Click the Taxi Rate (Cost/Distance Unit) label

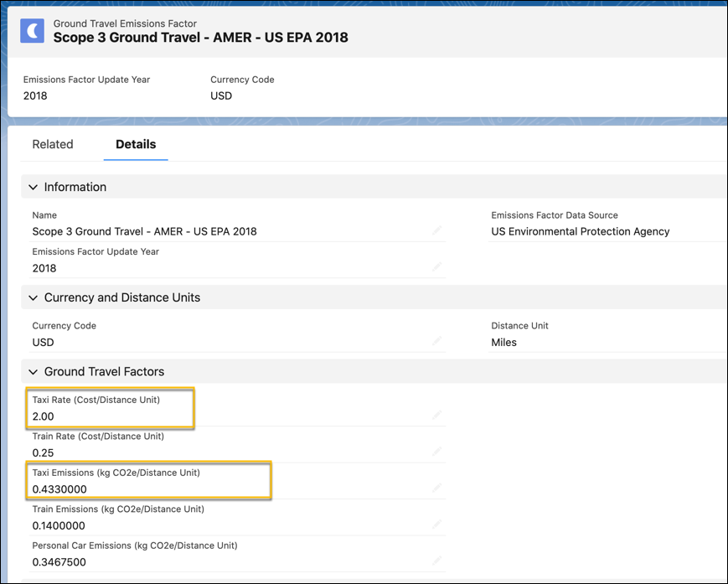96,400
